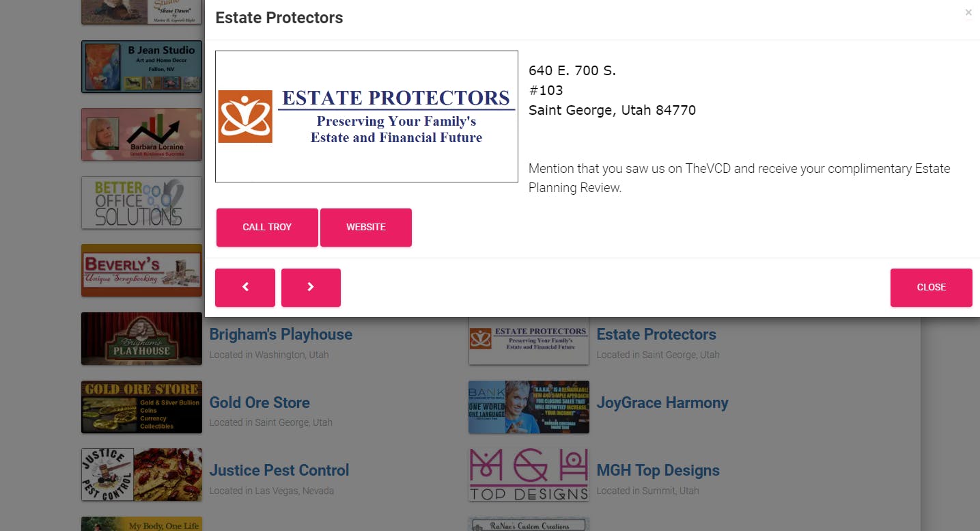
Task: Click the B Jean Studio thumbnail
Action: [x=141, y=66]
